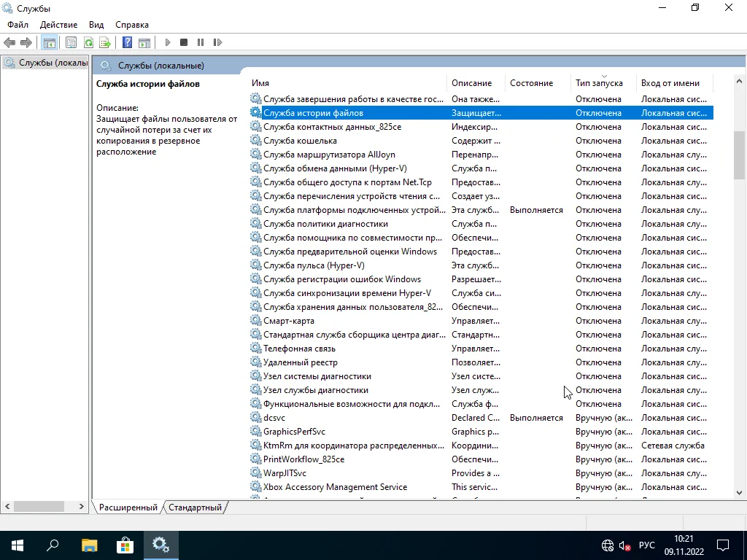Click the vertical scrollbar down arrow
The height and width of the screenshot is (560, 747).
point(739,493)
